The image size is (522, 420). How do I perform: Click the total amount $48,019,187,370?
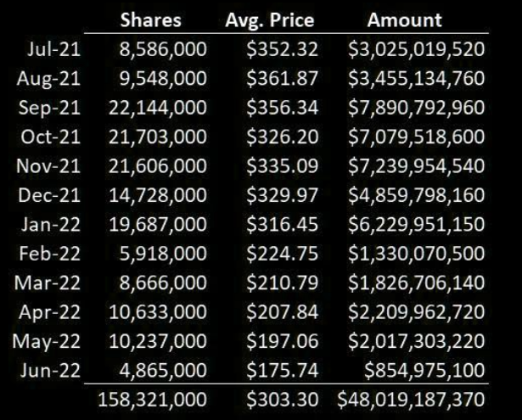coord(411,398)
